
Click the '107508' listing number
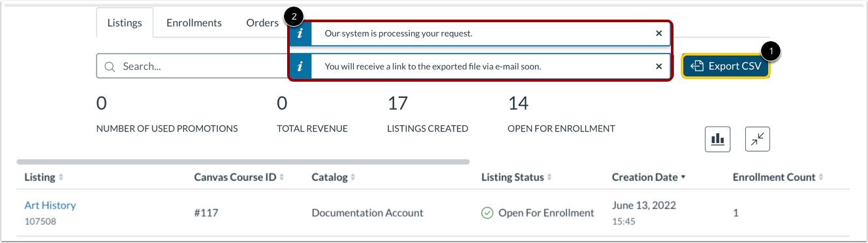click(x=40, y=221)
